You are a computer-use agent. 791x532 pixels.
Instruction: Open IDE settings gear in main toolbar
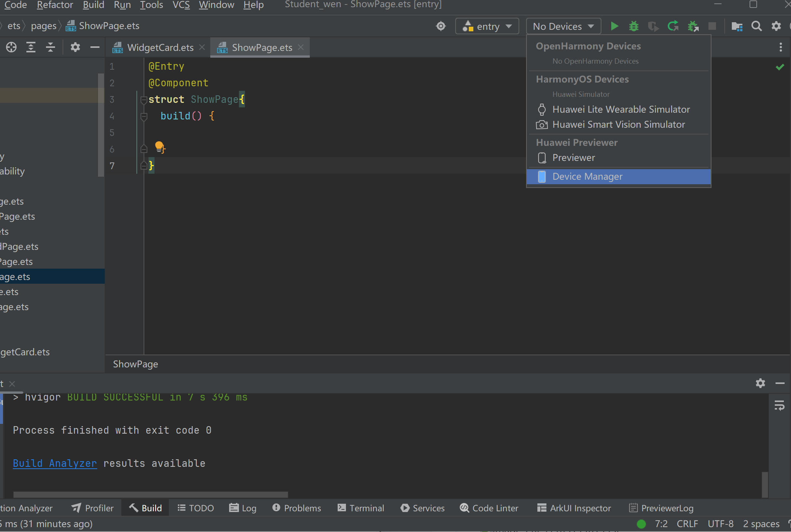point(776,26)
